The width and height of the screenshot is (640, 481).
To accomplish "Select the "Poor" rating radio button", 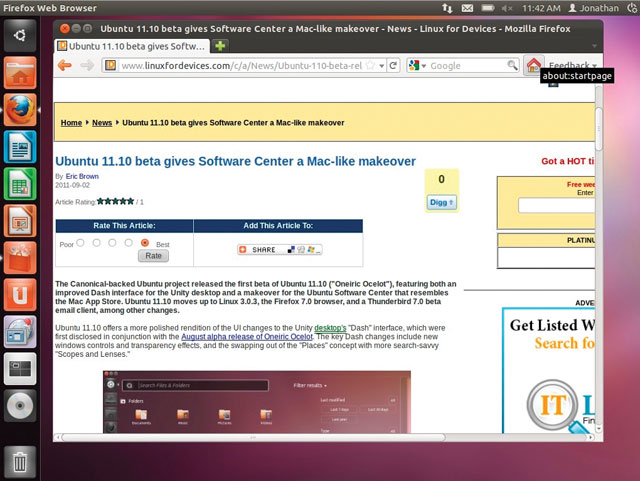I will click(81, 243).
